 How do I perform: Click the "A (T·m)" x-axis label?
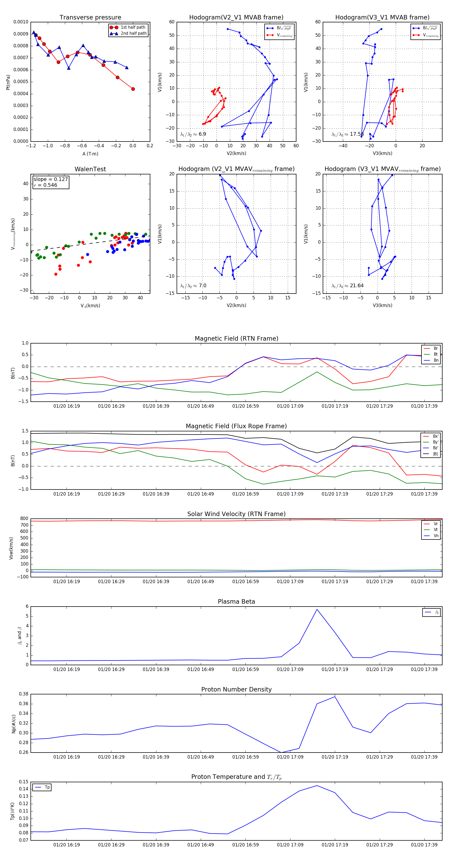point(90,154)
